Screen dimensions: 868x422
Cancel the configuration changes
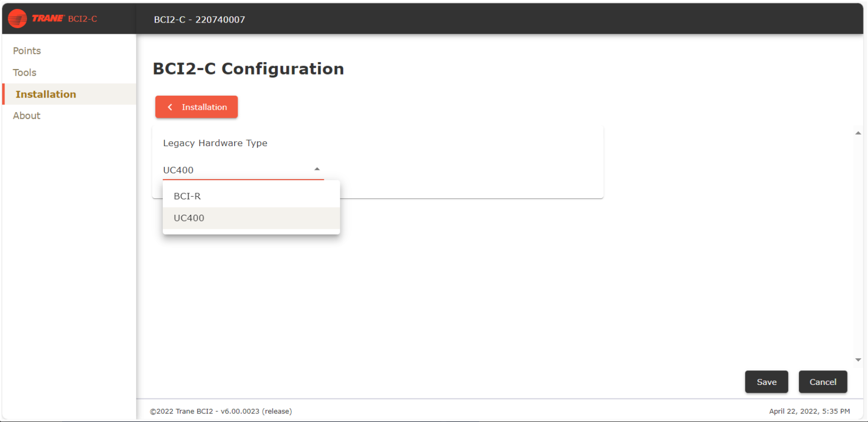click(823, 382)
